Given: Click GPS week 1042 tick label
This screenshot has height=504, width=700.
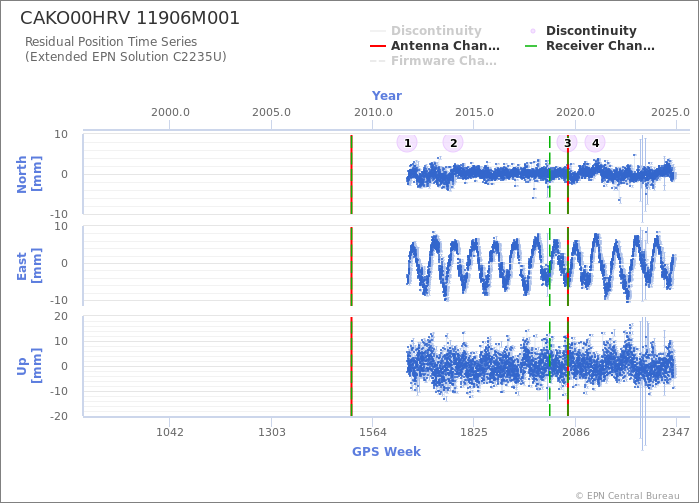Looking at the screenshot, I should click(x=170, y=432).
